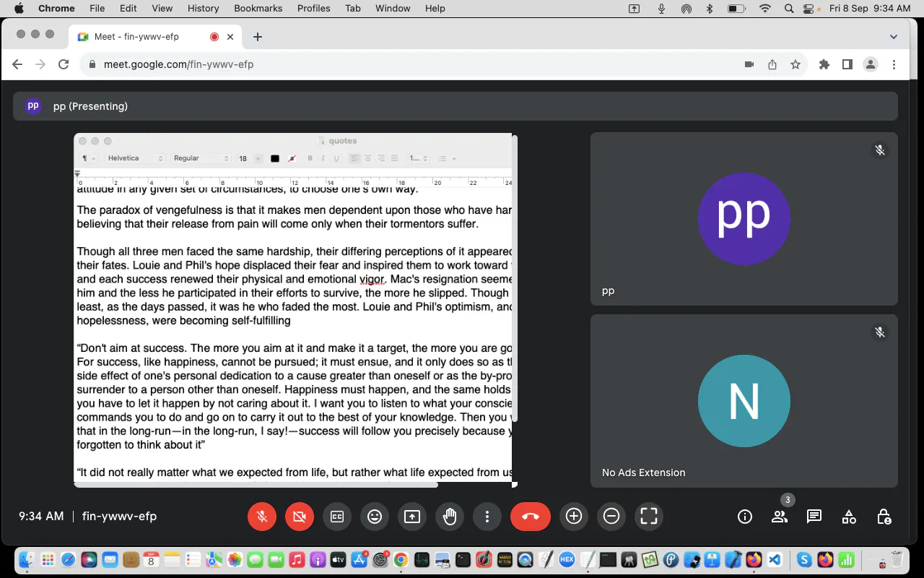This screenshot has width=924, height=578.
Task: Open meeting details info icon
Action: (x=745, y=517)
